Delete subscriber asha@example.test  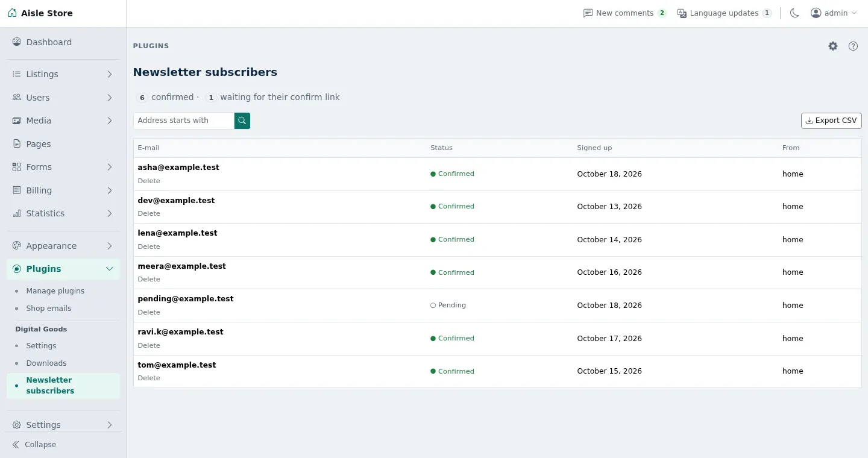click(149, 181)
